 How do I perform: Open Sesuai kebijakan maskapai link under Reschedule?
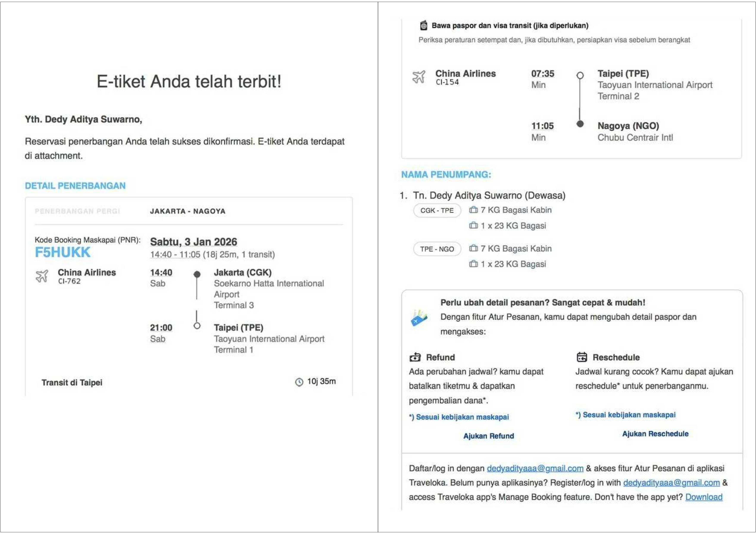pyautogui.click(x=625, y=415)
